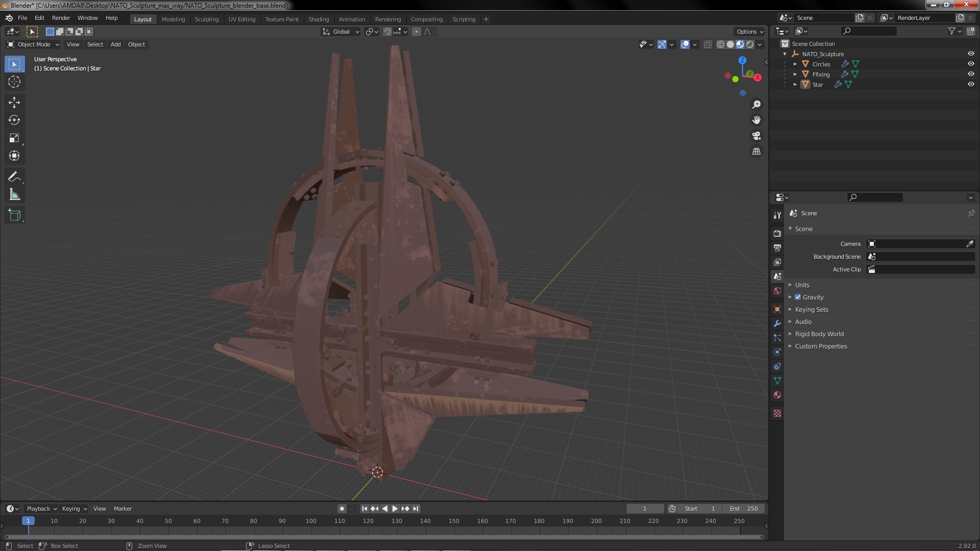Open the Playback dropdown
This screenshot has width=980, height=551.
pos(41,509)
